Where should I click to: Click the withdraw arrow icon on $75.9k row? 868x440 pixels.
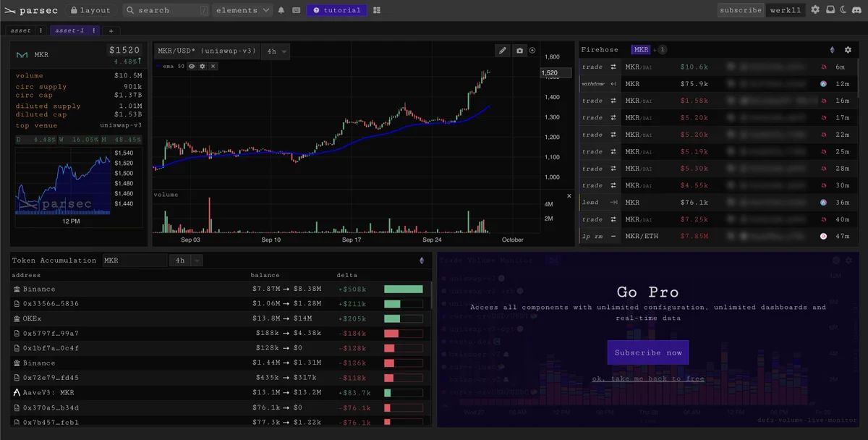point(613,84)
